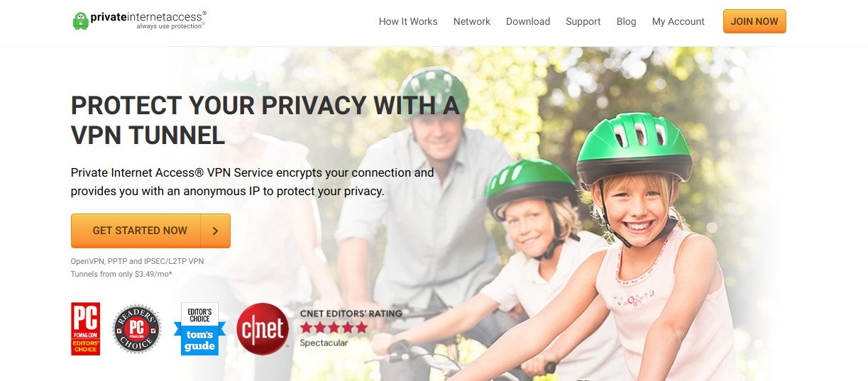The image size is (868, 381).
Task: Click the green padlock robot logo icon
Action: tap(81, 21)
